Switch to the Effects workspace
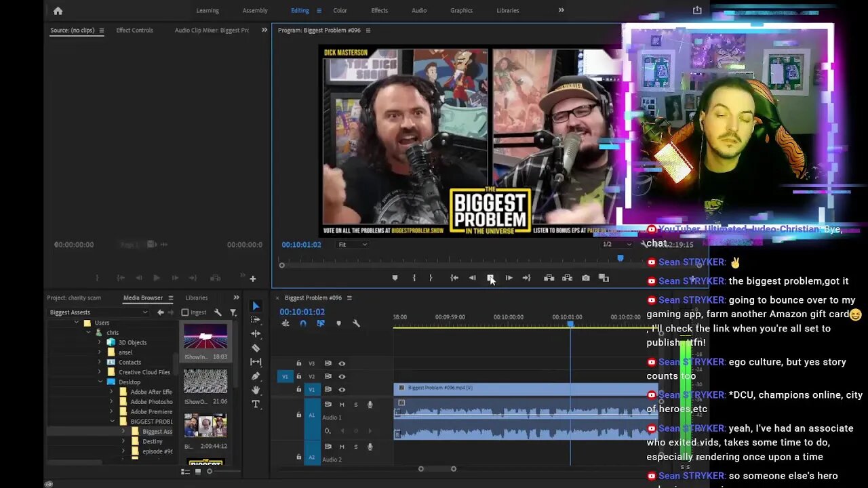 tap(380, 10)
